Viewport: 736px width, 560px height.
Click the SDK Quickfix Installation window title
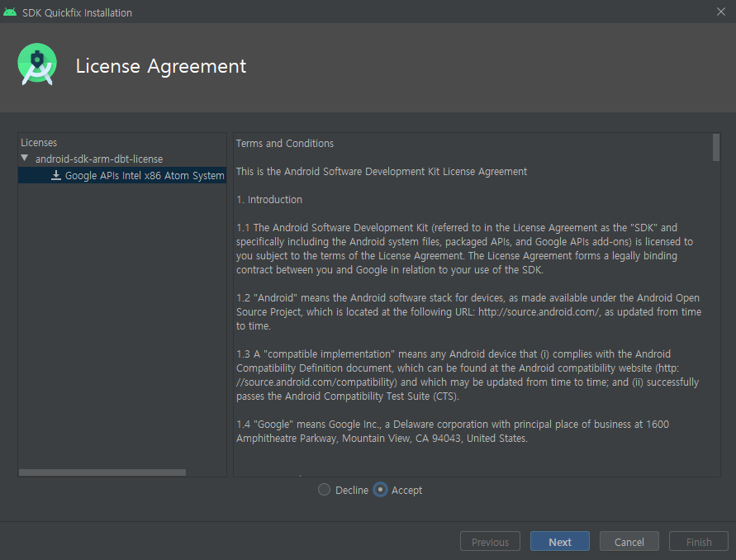(77, 12)
